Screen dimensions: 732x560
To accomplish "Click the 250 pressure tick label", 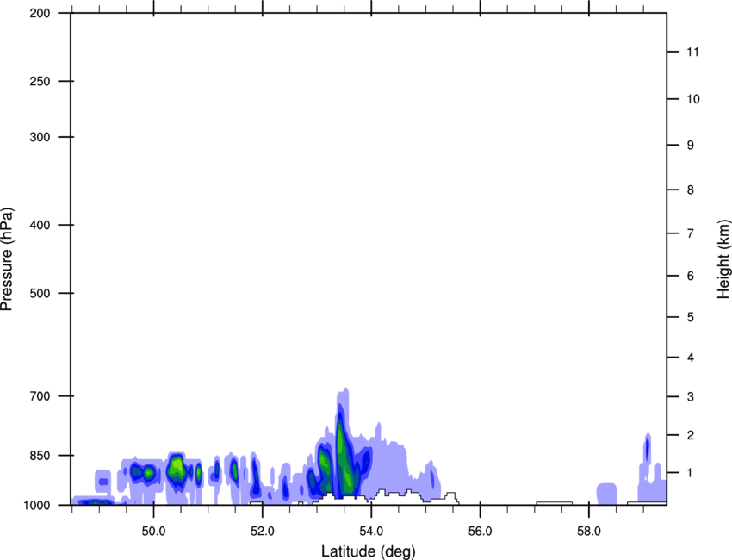I will [x=40, y=81].
